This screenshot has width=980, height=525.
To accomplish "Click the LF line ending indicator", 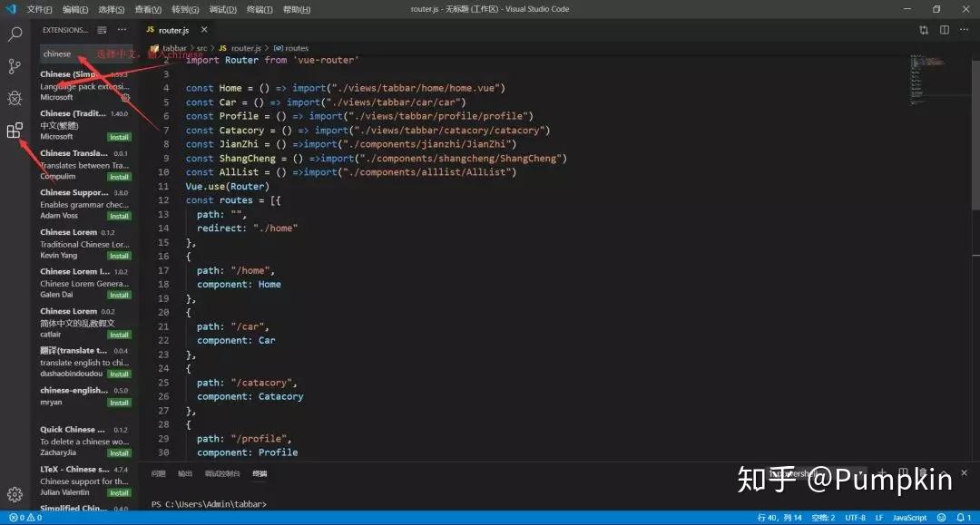I will (877, 518).
